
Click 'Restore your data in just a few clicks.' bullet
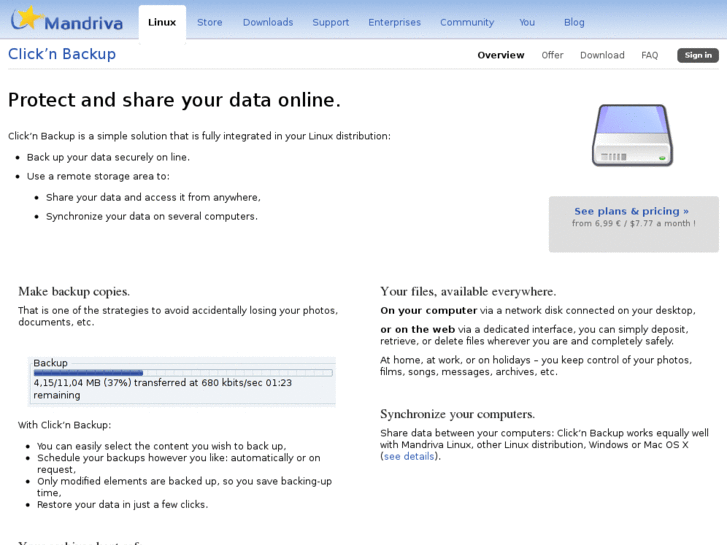point(122,504)
